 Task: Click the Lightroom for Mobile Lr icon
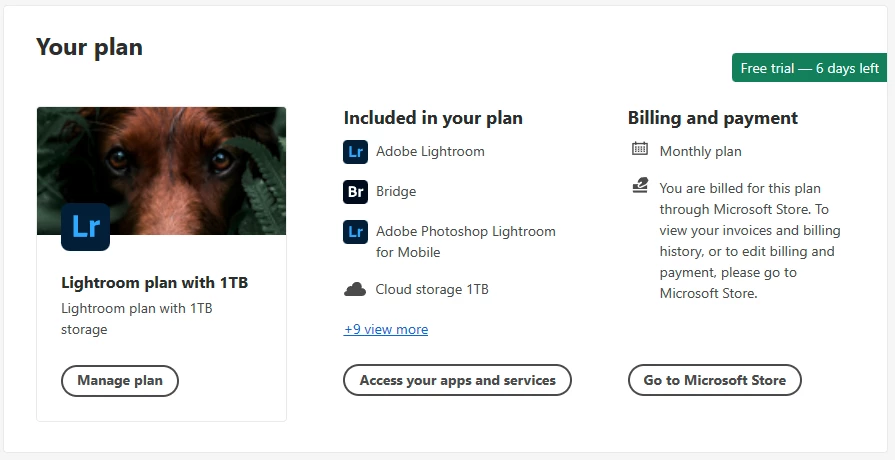point(355,232)
